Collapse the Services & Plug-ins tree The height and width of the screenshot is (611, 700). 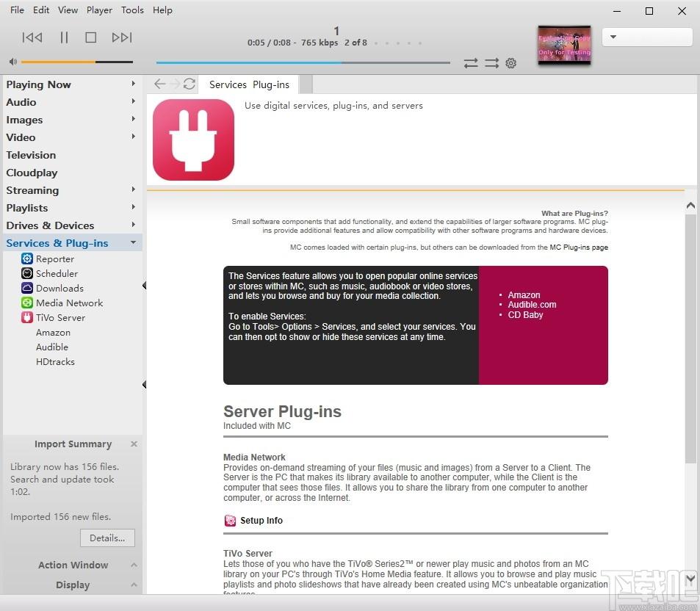coord(133,242)
